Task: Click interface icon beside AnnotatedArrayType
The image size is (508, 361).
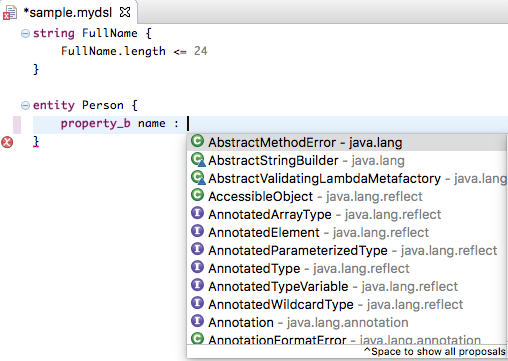Action: [x=197, y=213]
